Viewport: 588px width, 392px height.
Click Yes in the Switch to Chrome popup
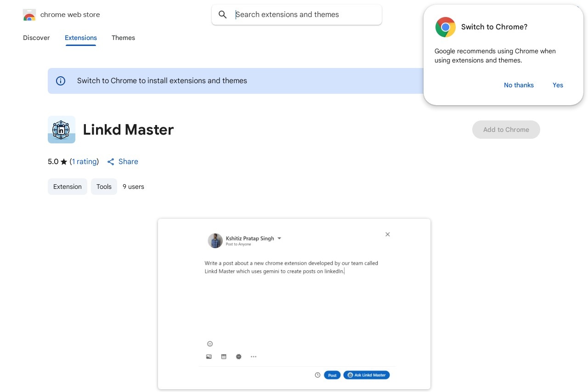(558, 85)
